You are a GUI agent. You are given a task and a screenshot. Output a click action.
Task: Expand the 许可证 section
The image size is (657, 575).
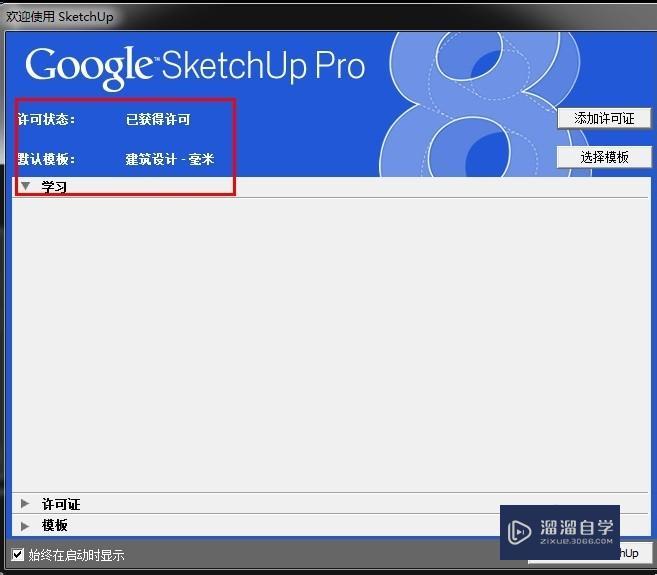pyautogui.click(x=25, y=503)
